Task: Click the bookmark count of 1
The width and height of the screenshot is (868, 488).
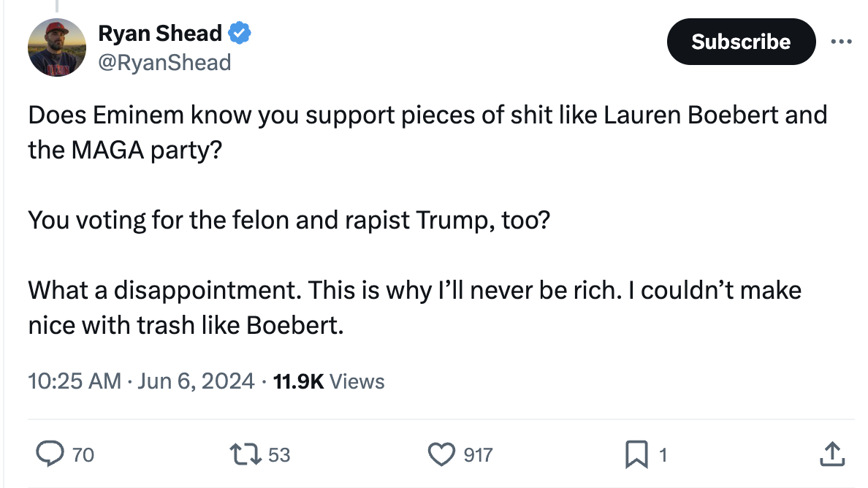Action: 663,455
